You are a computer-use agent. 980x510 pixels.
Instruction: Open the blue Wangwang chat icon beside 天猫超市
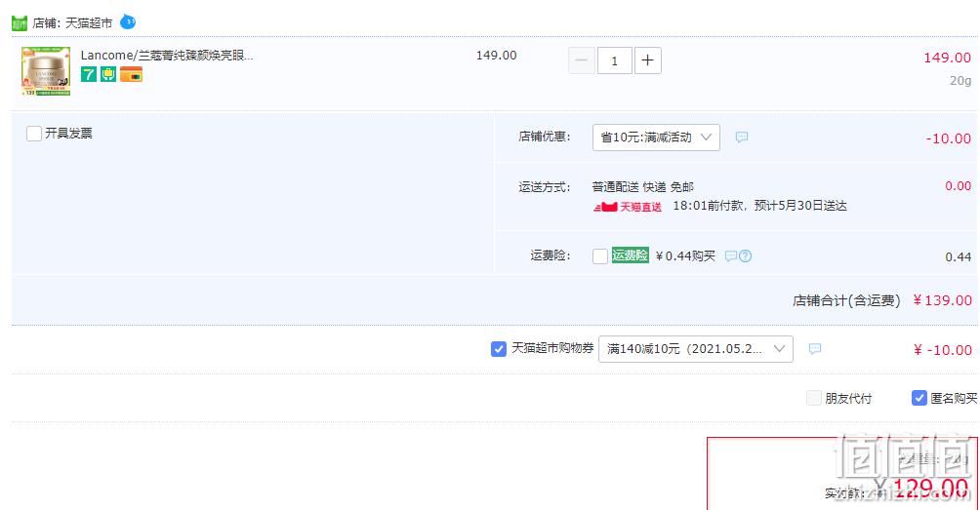(128, 21)
